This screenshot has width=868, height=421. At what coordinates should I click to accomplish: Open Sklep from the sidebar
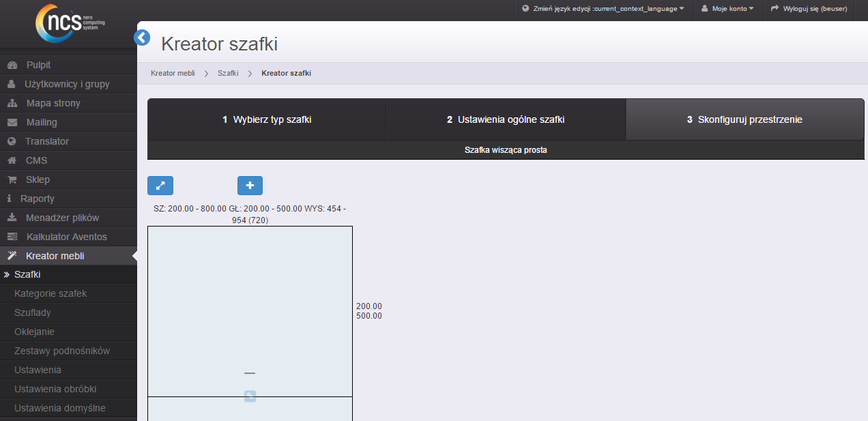point(38,179)
